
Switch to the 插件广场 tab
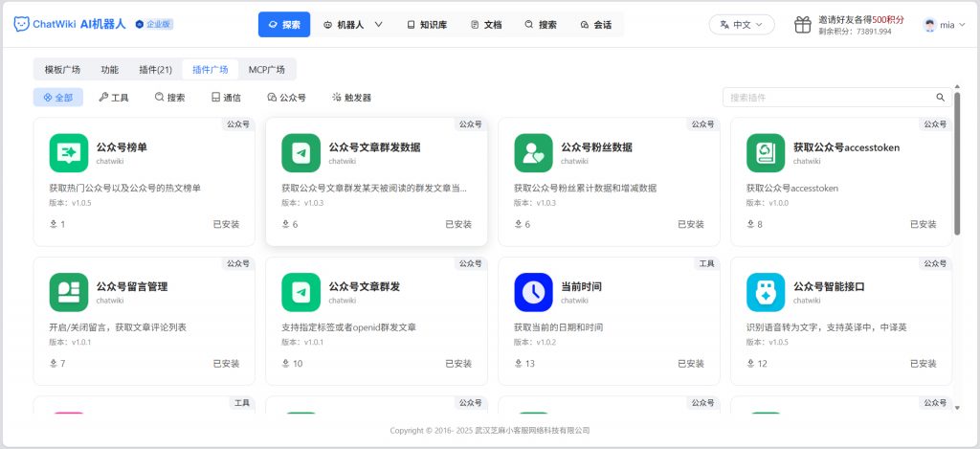click(210, 70)
